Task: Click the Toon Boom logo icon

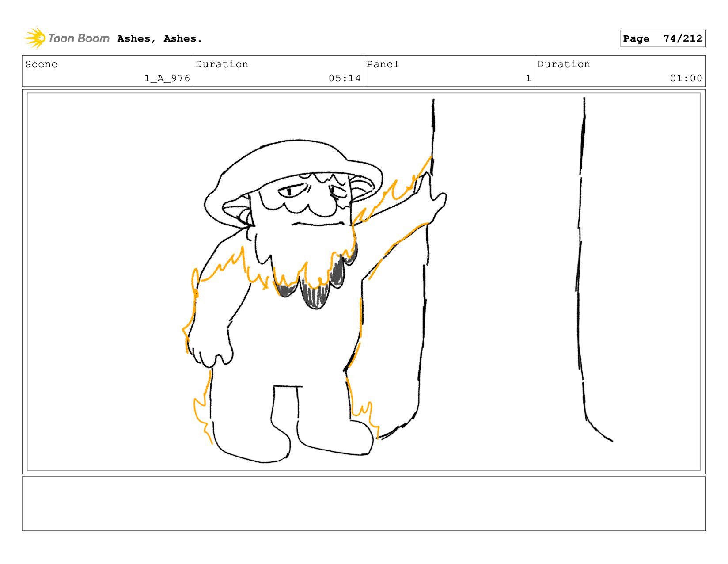Action: 35,38
